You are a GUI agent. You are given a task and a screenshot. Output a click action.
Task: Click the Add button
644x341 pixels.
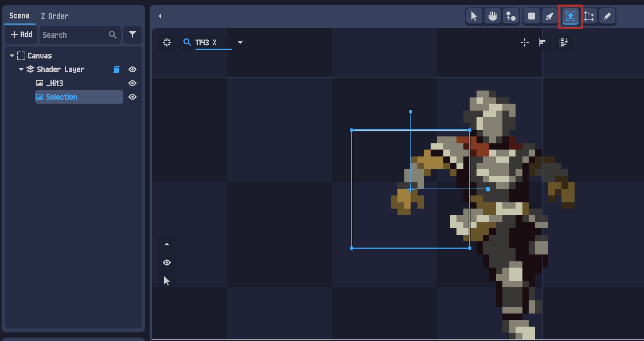coord(21,35)
